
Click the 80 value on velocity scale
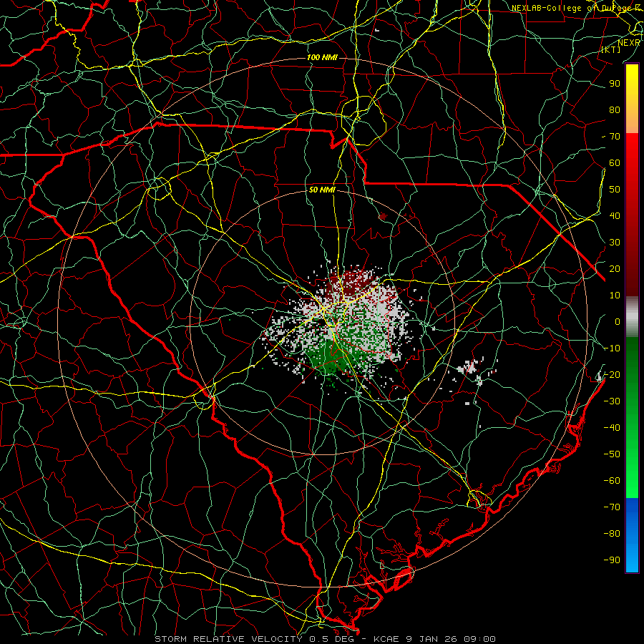(615, 109)
